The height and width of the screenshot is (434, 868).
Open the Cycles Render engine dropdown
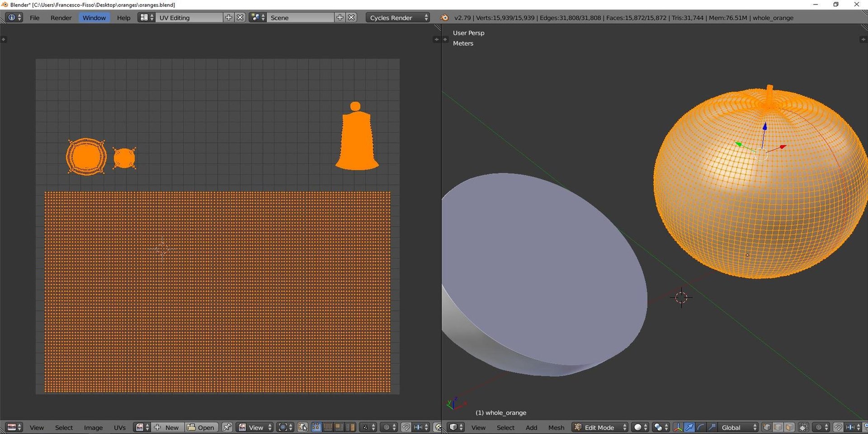pyautogui.click(x=398, y=18)
